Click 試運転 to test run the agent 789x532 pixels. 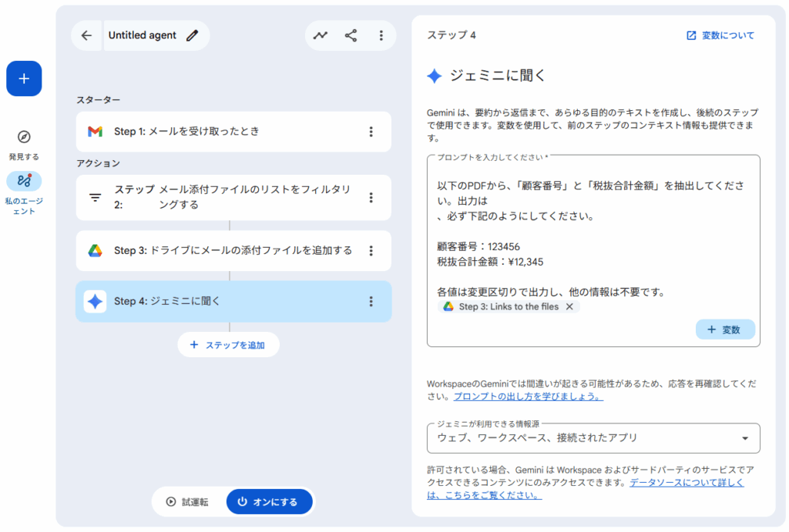coord(188,501)
